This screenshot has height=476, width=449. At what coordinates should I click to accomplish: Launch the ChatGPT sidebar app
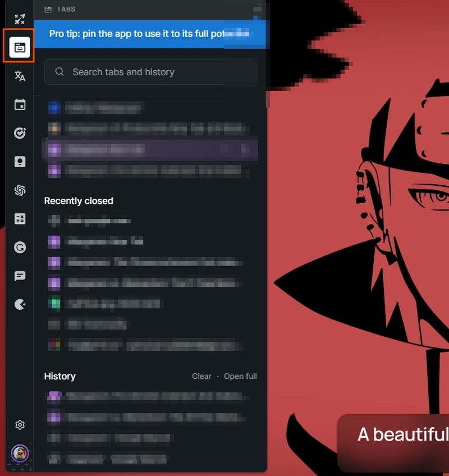coord(20,190)
